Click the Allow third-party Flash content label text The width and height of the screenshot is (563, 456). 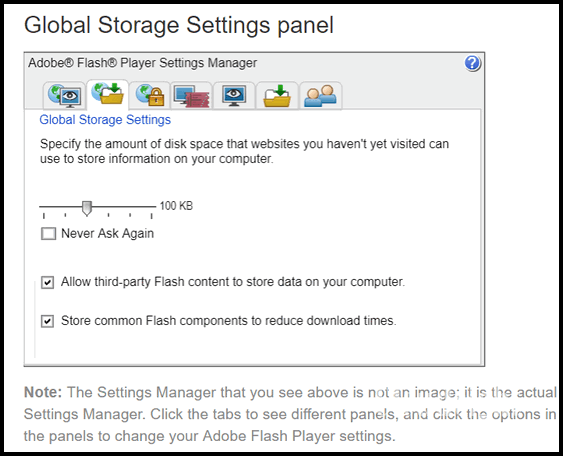tap(233, 282)
